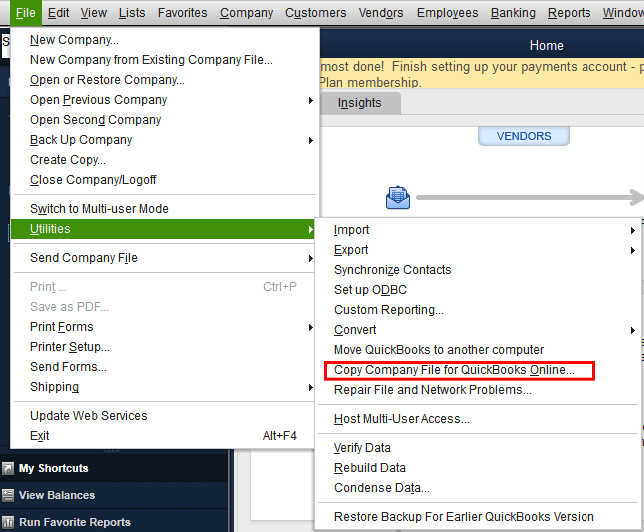Open the Company menu
644x532 pixels.
(246, 13)
